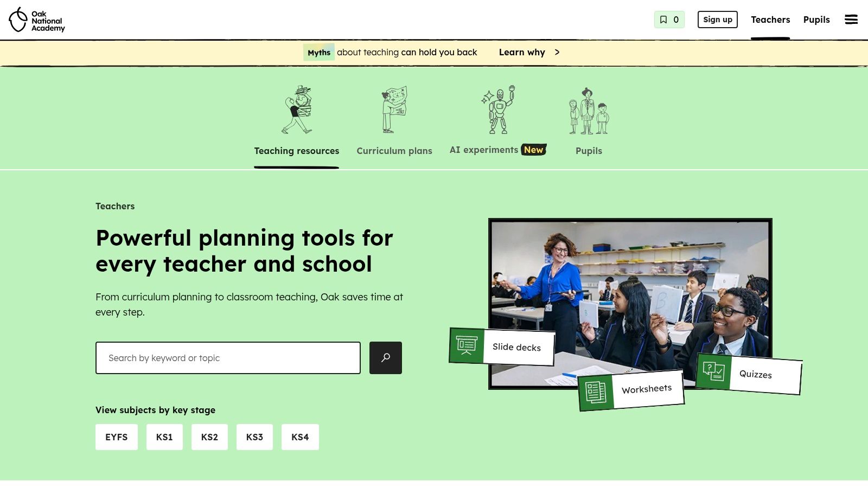Viewport: 868px width, 488px height.
Task: Open the saved bookmarks counter
Action: click(x=669, y=20)
